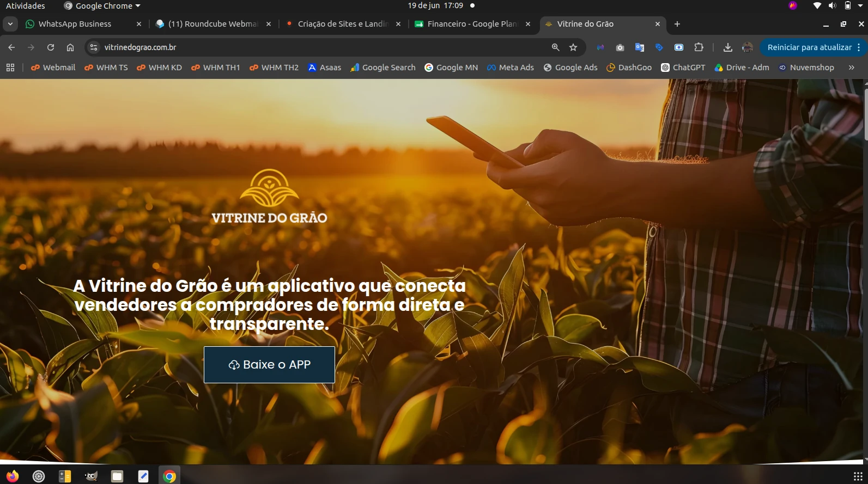The height and width of the screenshot is (484, 868).
Task: Open the volume indicator in top bar
Action: (x=832, y=5)
